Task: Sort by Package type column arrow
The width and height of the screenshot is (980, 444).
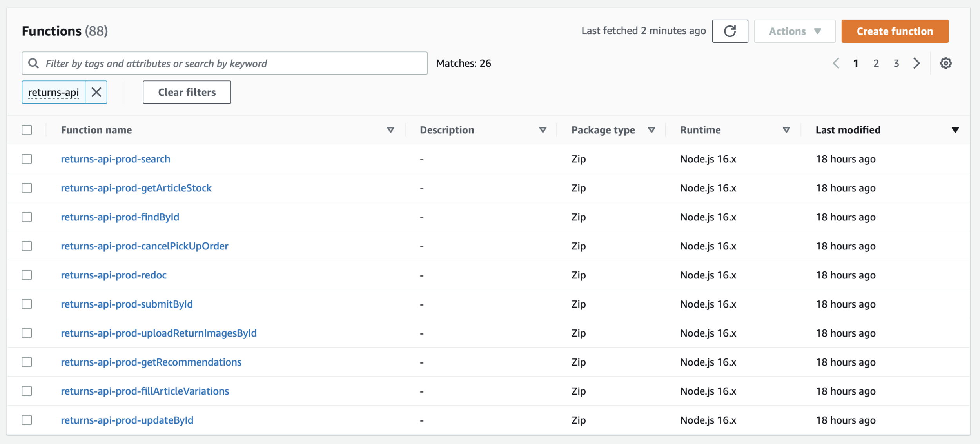Action: [x=652, y=130]
